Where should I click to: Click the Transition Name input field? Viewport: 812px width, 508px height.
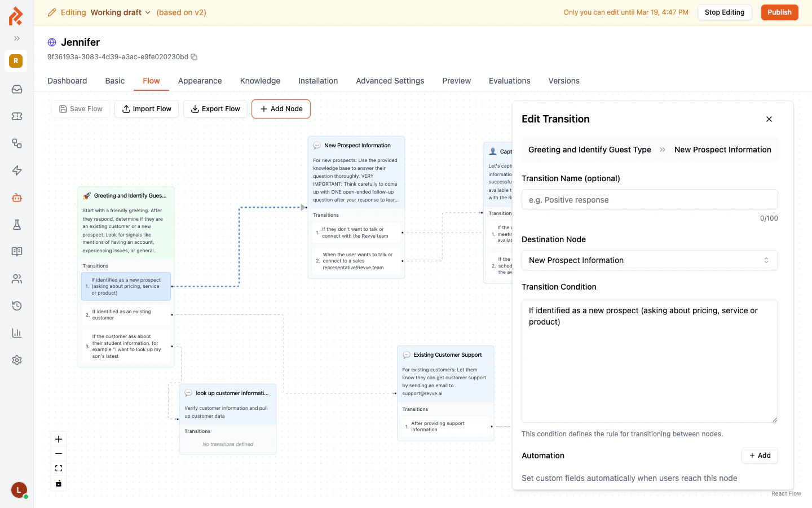click(x=650, y=199)
